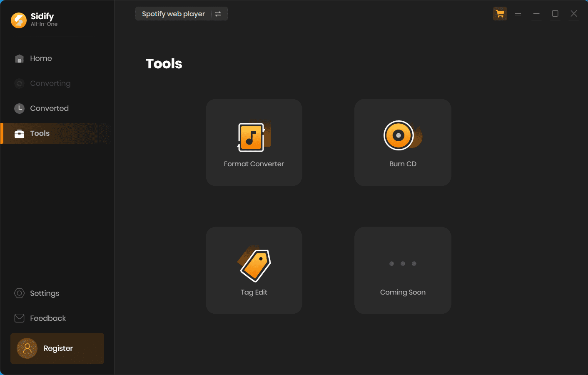The image size is (588, 375).
Task: Go to Home in the sidebar
Action: [x=57, y=58]
